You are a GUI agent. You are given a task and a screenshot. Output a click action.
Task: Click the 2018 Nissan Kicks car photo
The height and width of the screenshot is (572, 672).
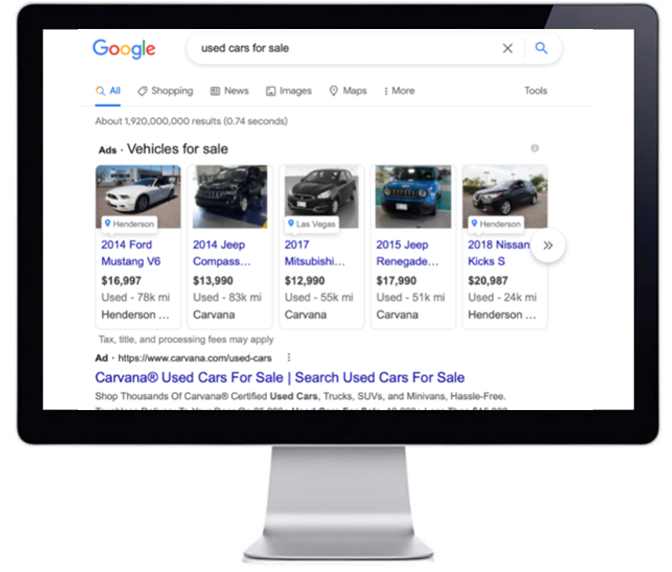[x=505, y=197]
